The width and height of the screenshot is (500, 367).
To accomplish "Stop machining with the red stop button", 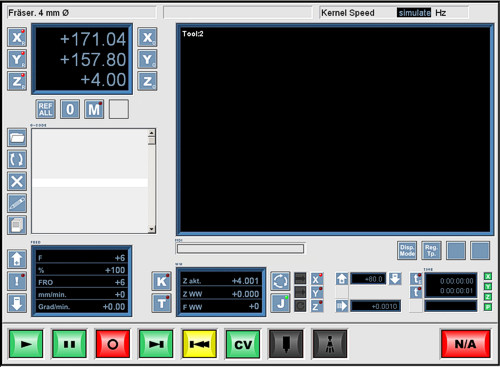I will click(x=113, y=344).
